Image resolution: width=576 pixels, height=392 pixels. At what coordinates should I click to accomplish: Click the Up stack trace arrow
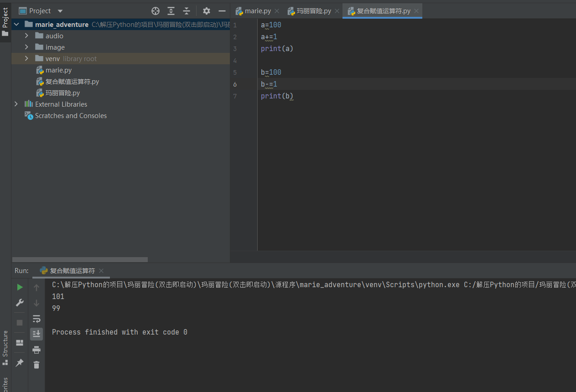[36, 288]
